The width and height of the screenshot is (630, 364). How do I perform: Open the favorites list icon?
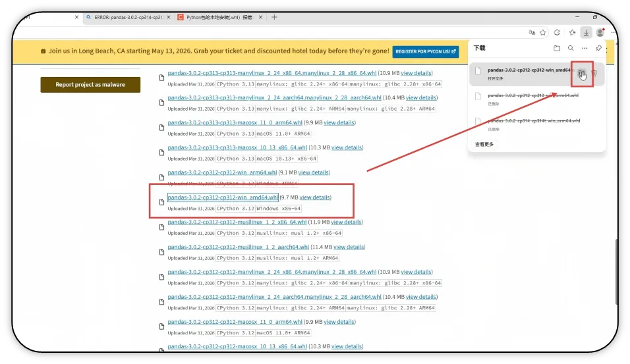pos(572,32)
